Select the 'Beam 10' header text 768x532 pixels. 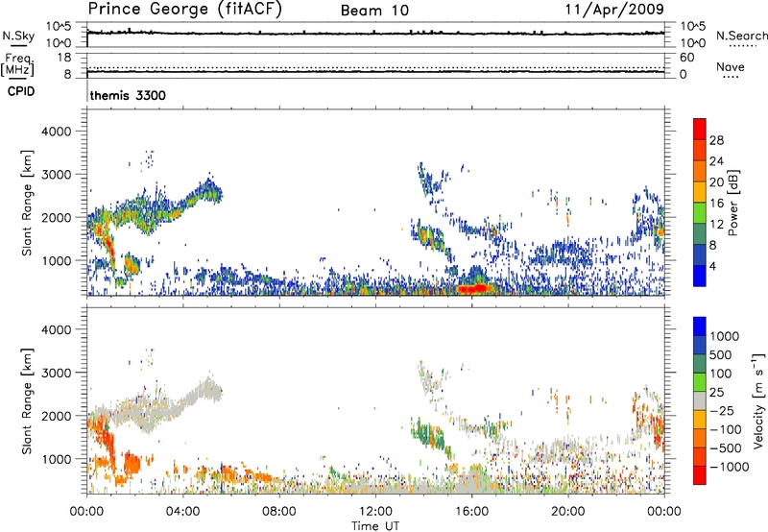(x=374, y=11)
